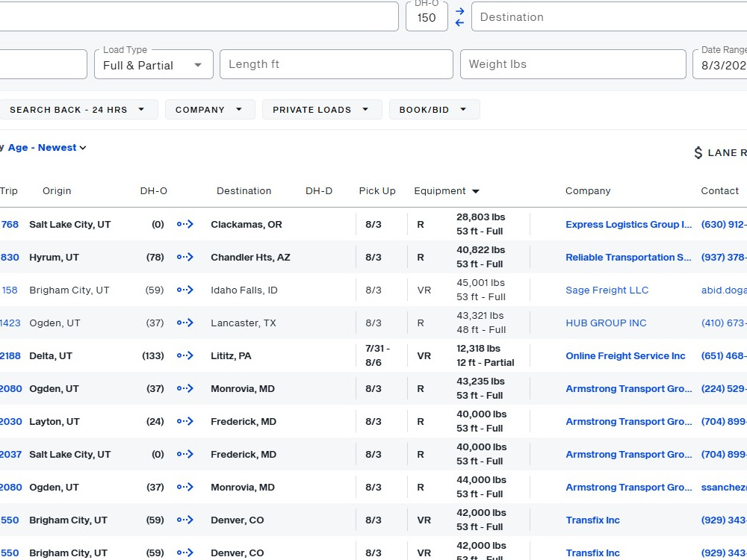Click the DH-O column header

(153, 191)
